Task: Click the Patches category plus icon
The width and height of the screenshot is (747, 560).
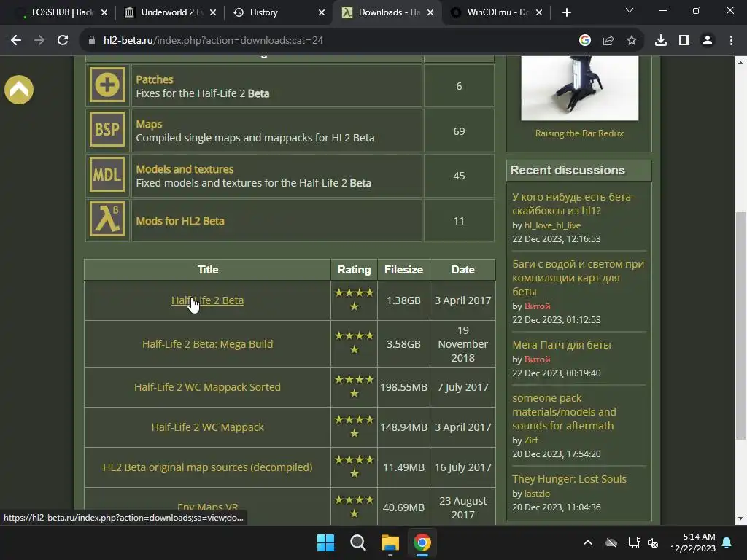Action: point(107,85)
